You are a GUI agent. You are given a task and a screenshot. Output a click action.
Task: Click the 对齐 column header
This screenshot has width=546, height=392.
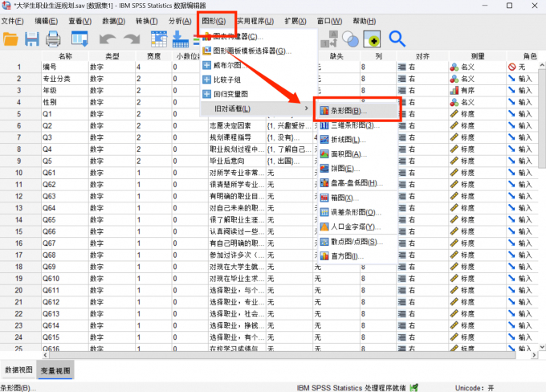(422, 56)
